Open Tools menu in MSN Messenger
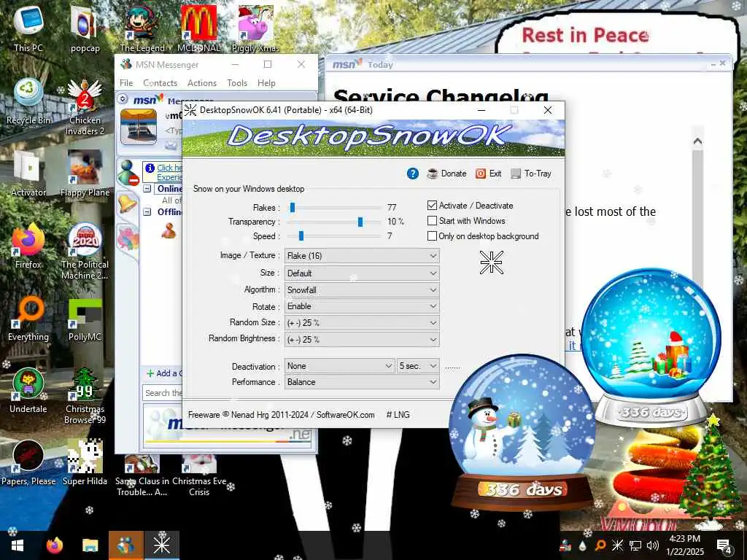This screenshot has height=560, width=747. (x=237, y=83)
